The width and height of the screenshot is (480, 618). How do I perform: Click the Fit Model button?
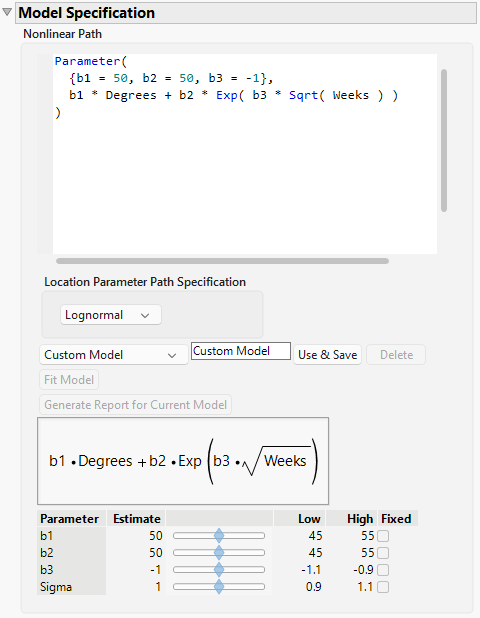[69, 380]
